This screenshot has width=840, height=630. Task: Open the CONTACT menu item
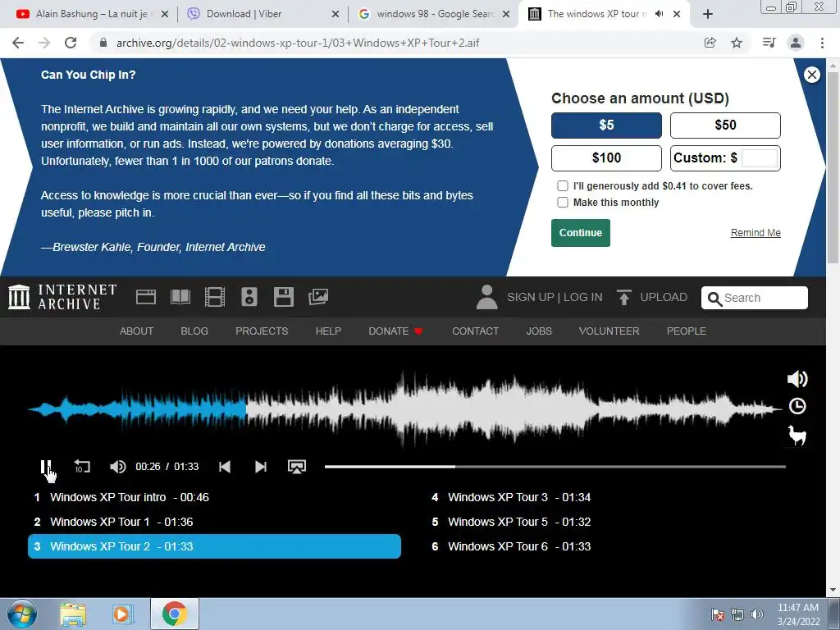click(476, 331)
